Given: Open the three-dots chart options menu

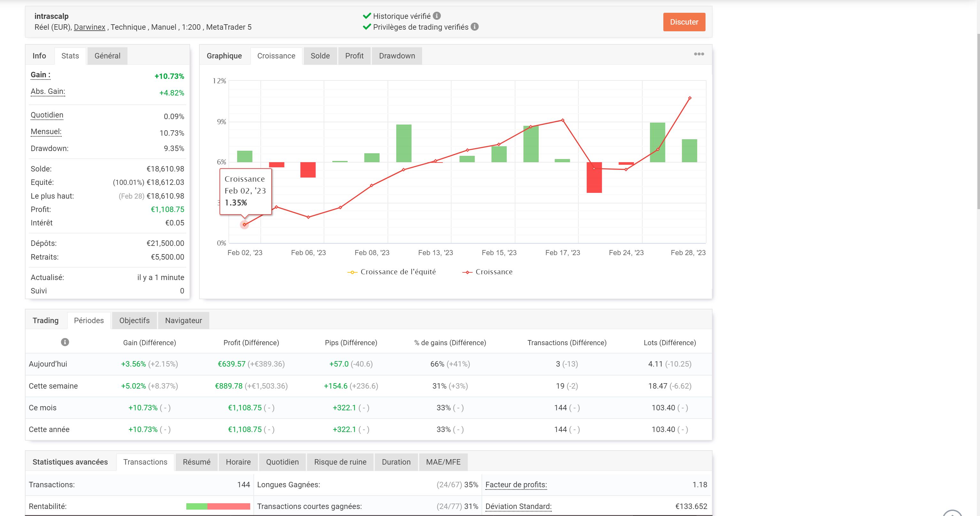Looking at the screenshot, I should pos(698,54).
